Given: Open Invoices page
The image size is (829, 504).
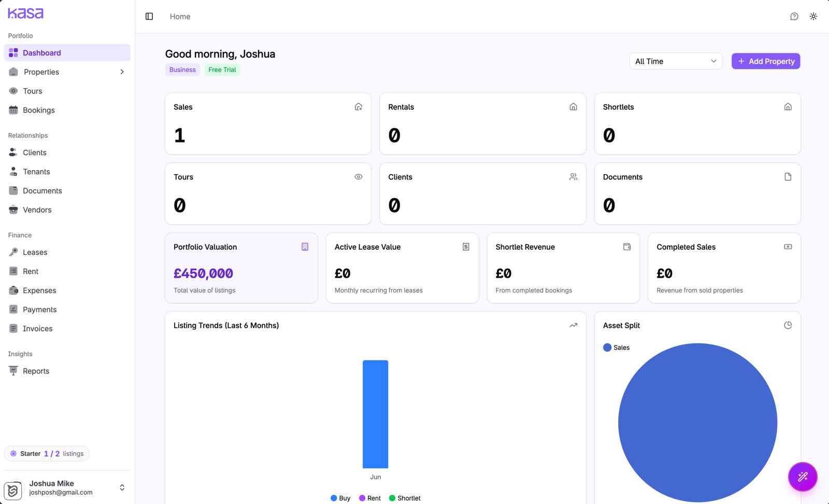Looking at the screenshot, I should (67, 329).
